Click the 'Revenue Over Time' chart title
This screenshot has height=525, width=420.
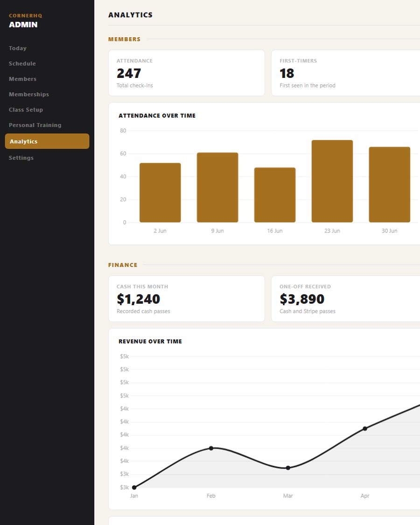150,341
